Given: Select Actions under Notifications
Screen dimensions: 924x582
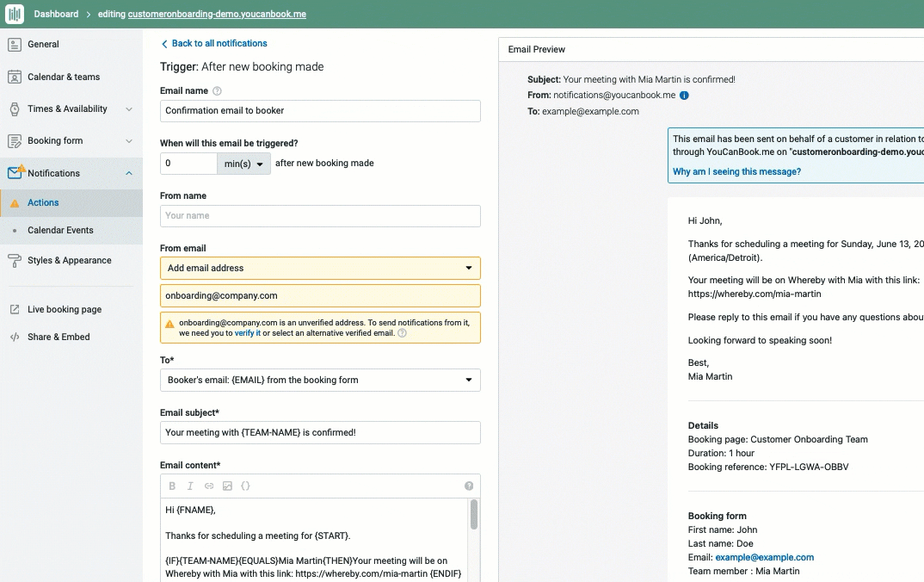Looking at the screenshot, I should (71, 202).
